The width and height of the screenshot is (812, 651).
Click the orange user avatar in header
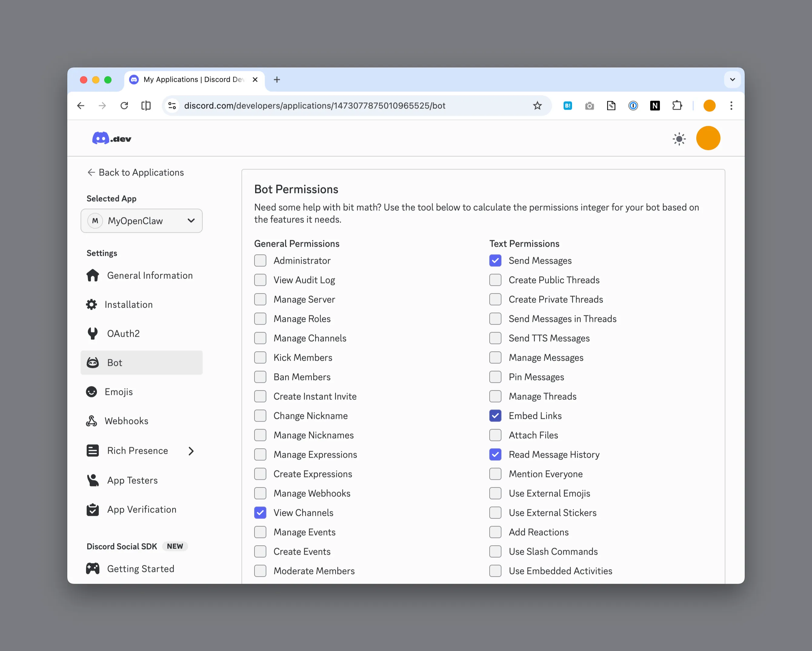[x=708, y=138]
